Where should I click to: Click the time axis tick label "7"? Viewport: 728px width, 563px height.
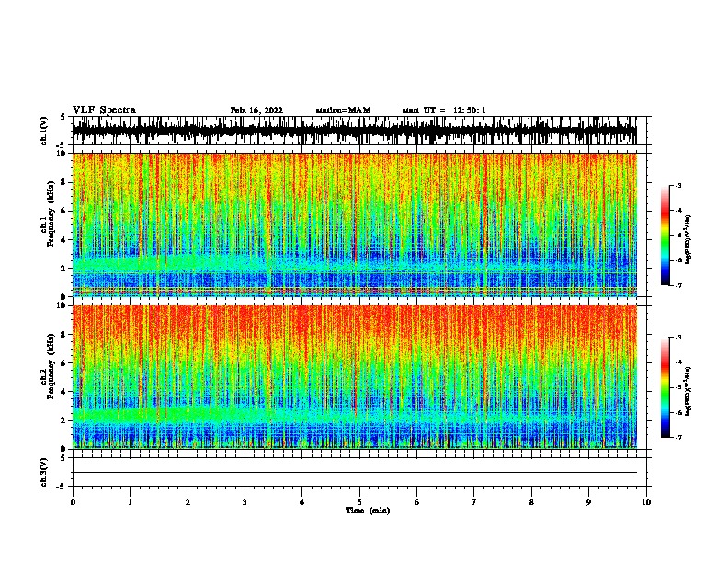click(x=474, y=502)
